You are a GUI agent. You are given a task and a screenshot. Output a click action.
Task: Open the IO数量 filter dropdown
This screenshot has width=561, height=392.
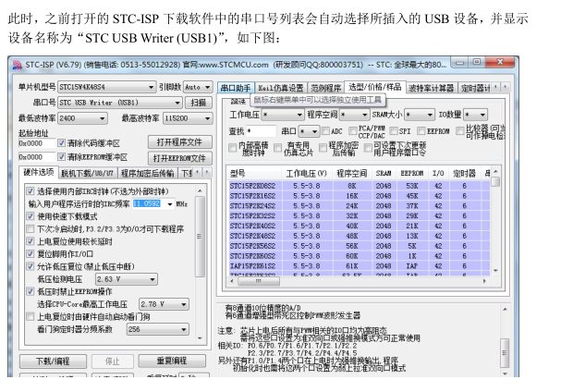coord(475,115)
